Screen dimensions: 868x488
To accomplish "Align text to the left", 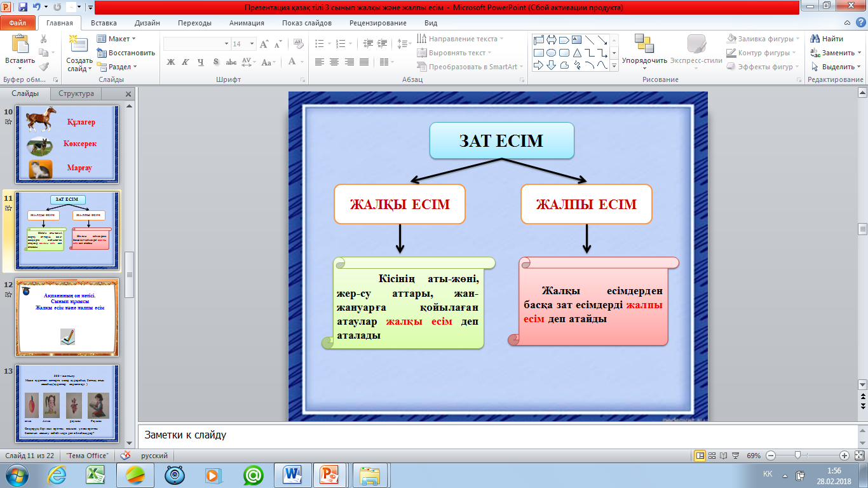I will click(x=319, y=62).
